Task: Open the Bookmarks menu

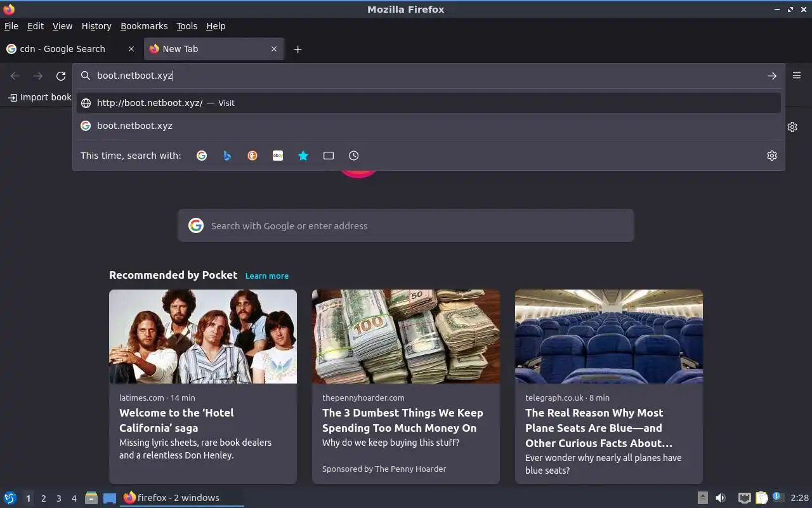Action: pos(144,26)
